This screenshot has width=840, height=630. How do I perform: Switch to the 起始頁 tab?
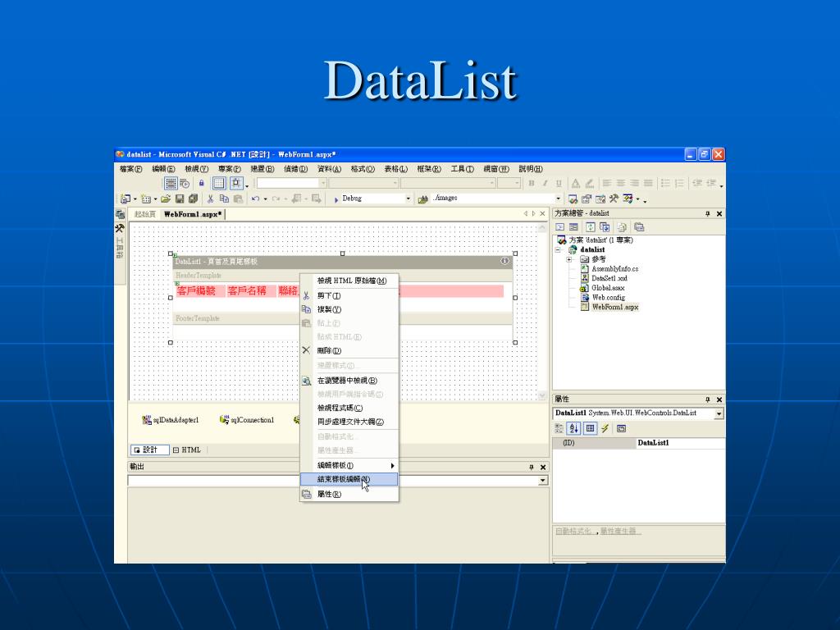[145, 214]
